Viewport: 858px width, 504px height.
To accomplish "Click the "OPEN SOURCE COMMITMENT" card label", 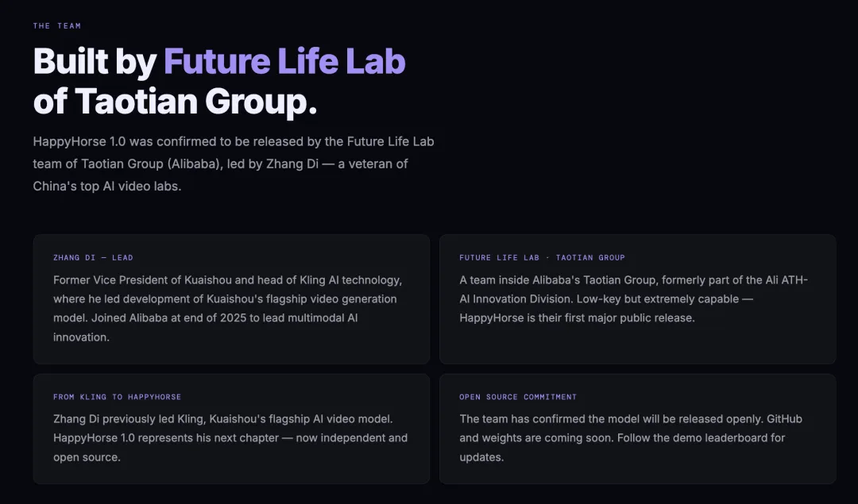I will pyautogui.click(x=518, y=397).
